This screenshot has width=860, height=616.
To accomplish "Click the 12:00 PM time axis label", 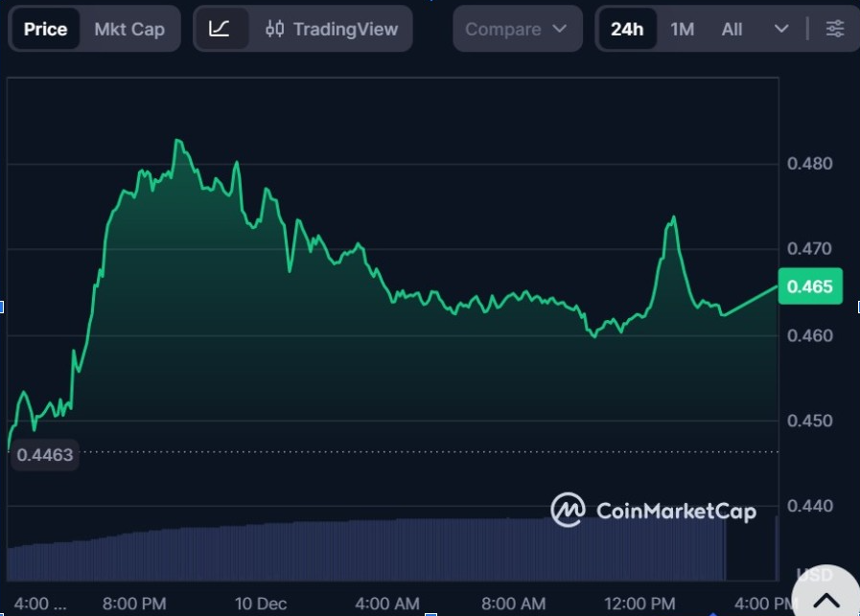I will pyautogui.click(x=639, y=604).
